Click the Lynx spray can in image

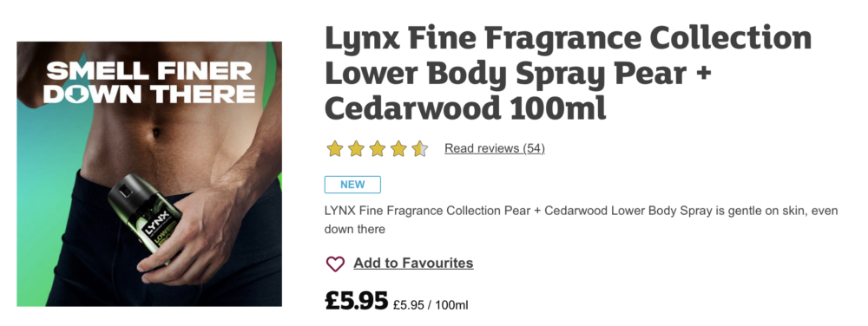(146, 217)
